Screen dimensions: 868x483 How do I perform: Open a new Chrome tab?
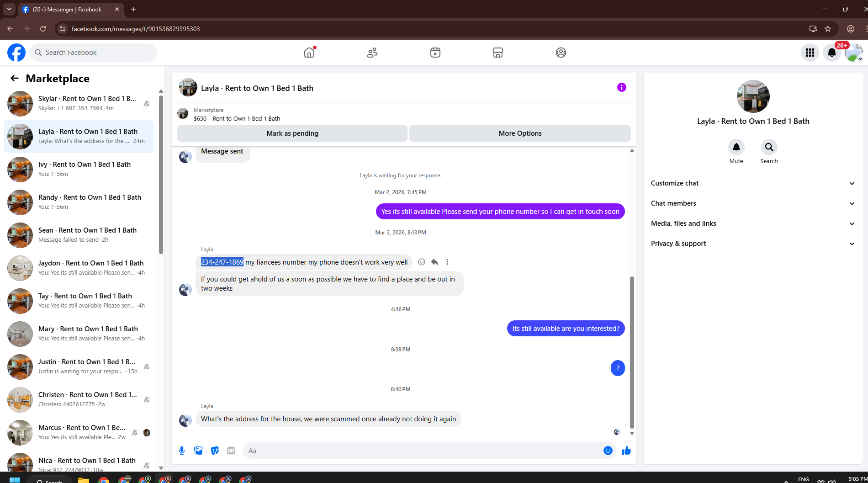[133, 9]
